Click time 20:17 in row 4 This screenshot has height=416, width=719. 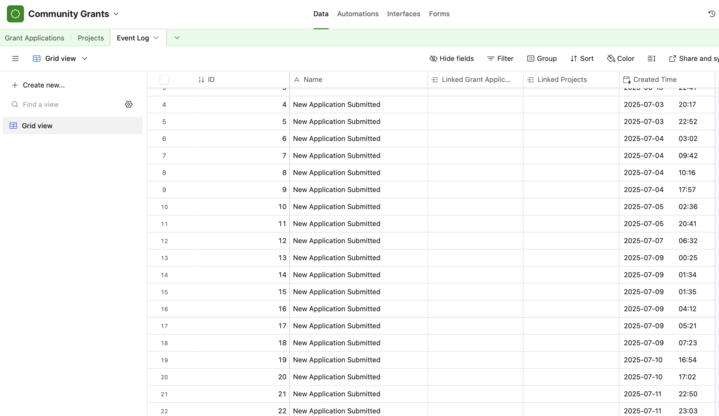(x=687, y=105)
